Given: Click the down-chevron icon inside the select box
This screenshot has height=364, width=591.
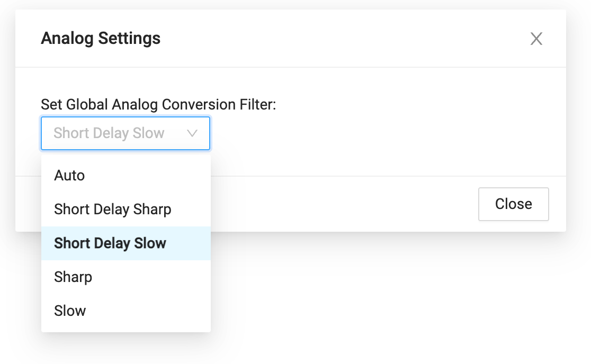Looking at the screenshot, I should click(x=192, y=133).
